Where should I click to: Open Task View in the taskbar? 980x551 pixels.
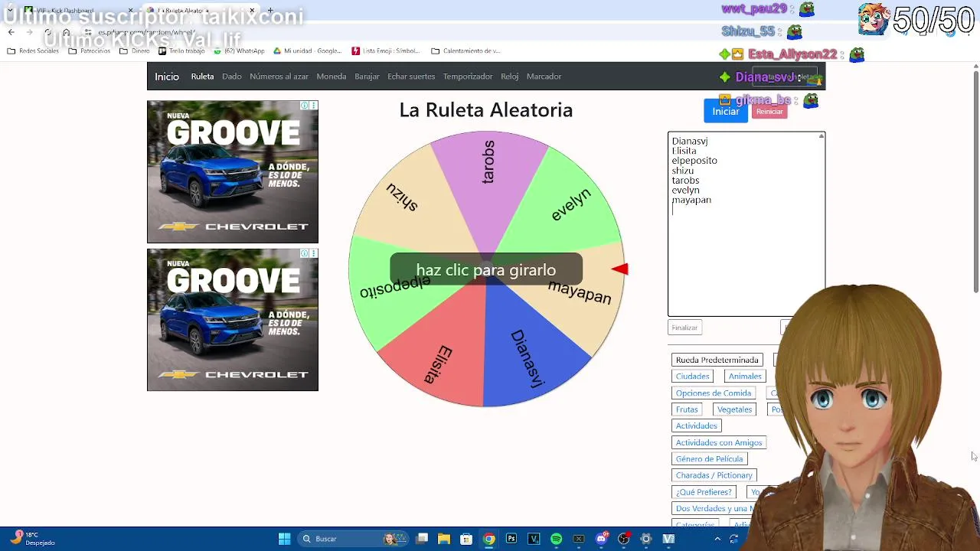[422, 539]
